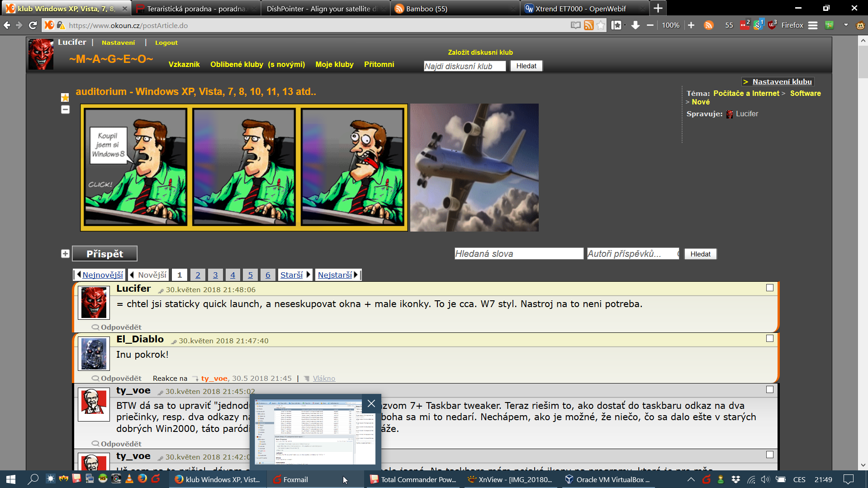Open Vzkazník in the site menu

(x=184, y=64)
